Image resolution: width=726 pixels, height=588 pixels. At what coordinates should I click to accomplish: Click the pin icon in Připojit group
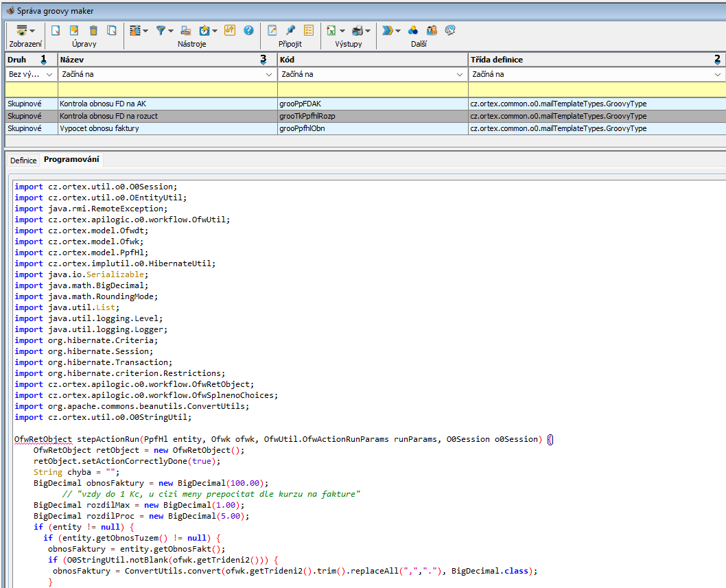point(290,31)
